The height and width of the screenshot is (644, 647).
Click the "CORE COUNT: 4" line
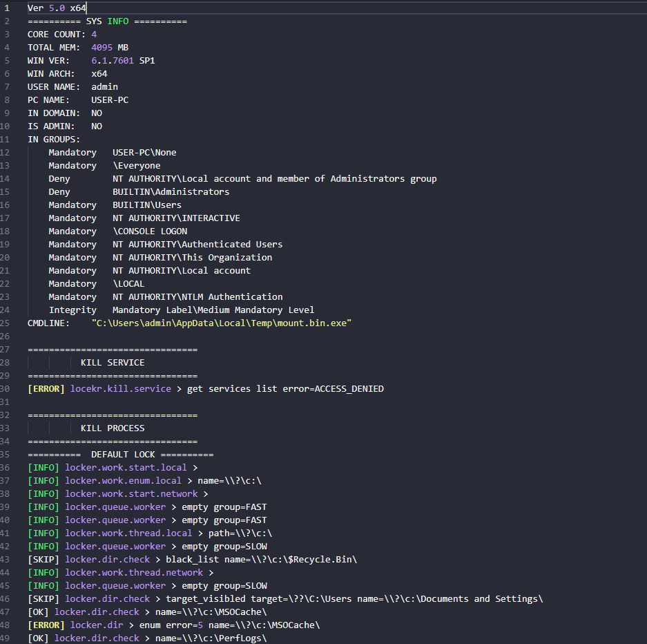pyautogui.click(x=62, y=35)
